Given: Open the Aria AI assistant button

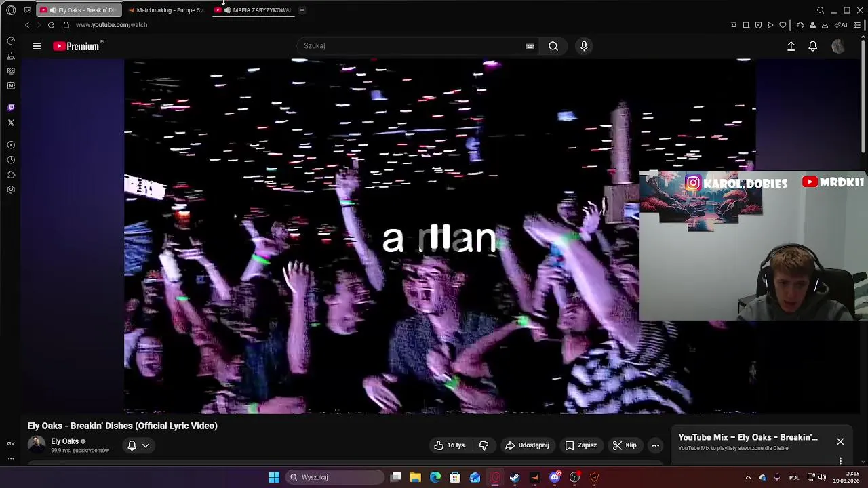Looking at the screenshot, I should point(842,25).
